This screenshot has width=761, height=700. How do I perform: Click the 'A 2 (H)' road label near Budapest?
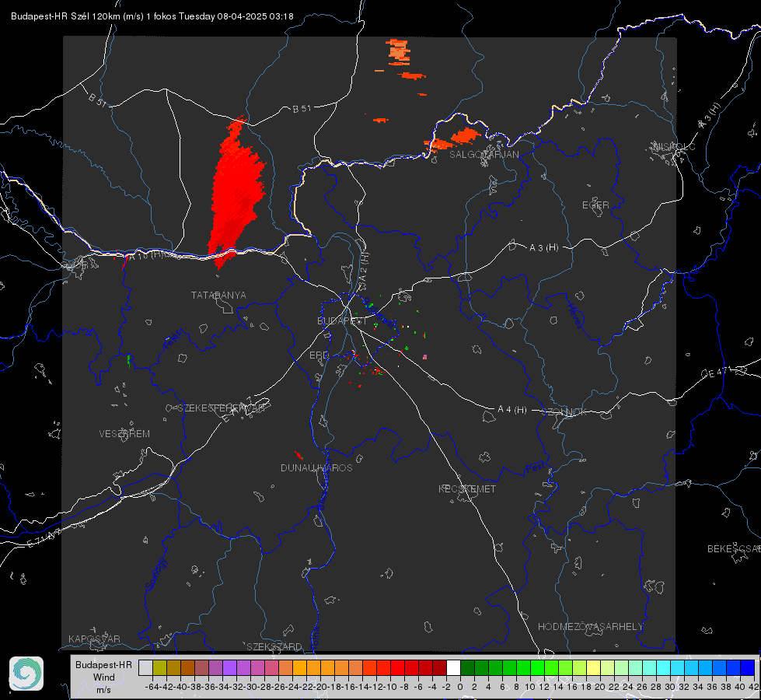click(363, 266)
